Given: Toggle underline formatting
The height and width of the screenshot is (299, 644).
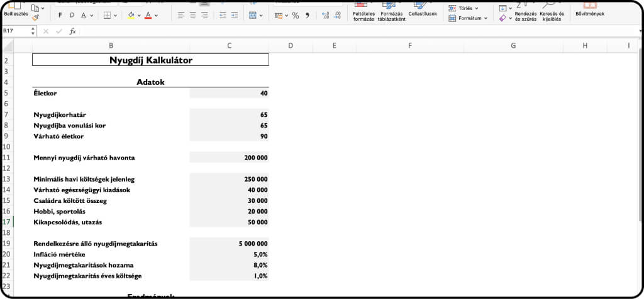Looking at the screenshot, I should (83, 15).
